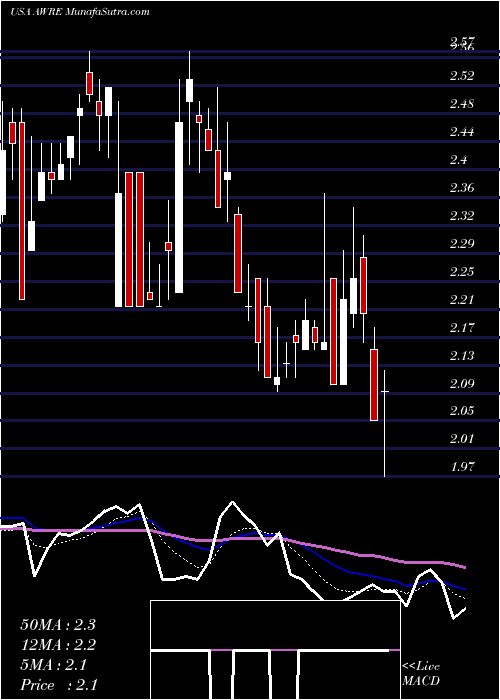Click the 2.44 price axis label
This screenshot has height=700, width=500.
[461, 132]
